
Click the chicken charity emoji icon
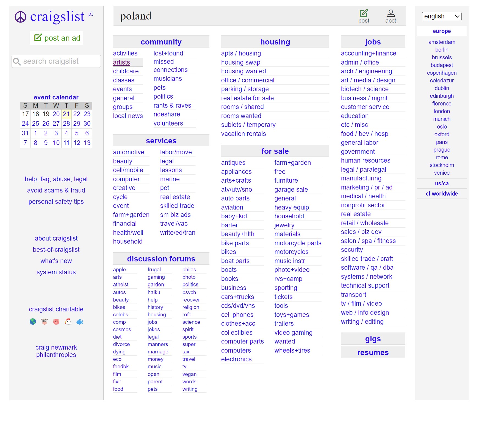tap(68, 322)
